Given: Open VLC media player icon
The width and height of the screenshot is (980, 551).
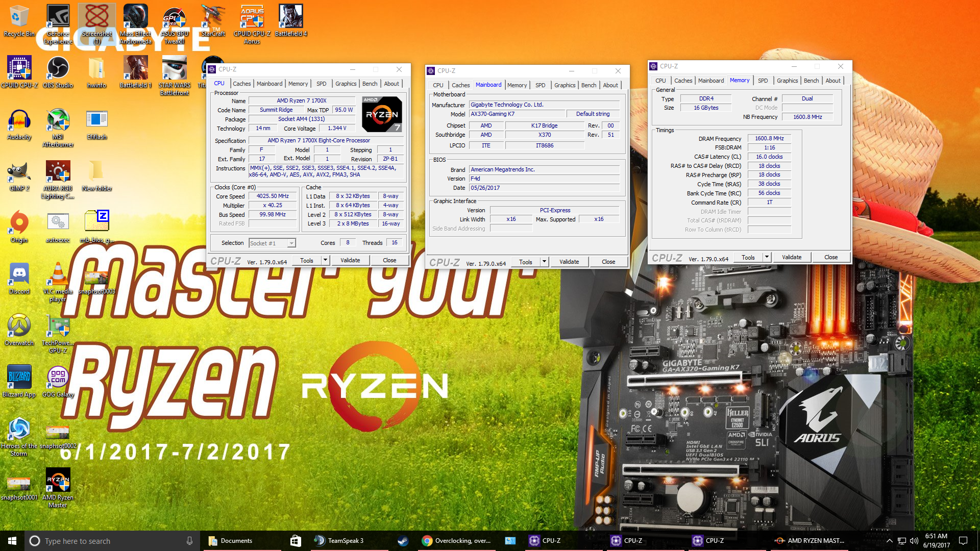Looking at the screenshot, I should [58, 283].
